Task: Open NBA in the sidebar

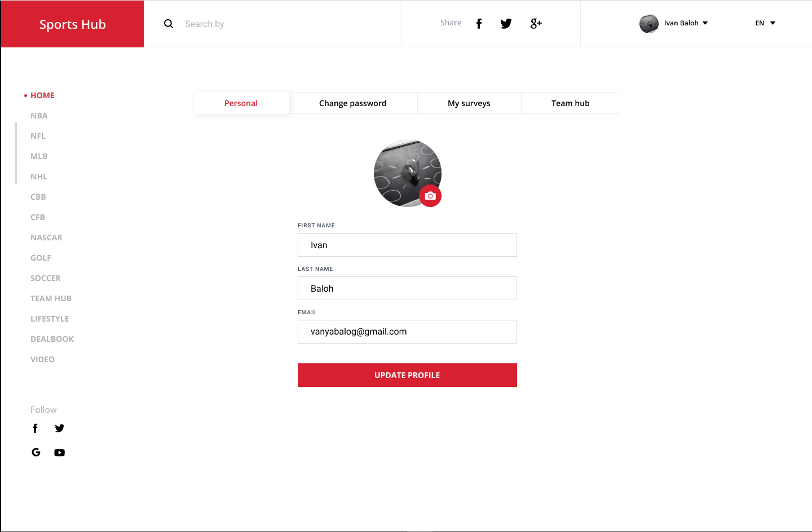Action: [39, 116]
